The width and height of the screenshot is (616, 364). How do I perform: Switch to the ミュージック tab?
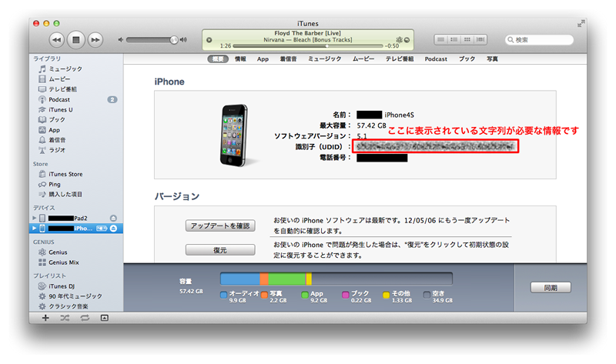tap(324, 59)
